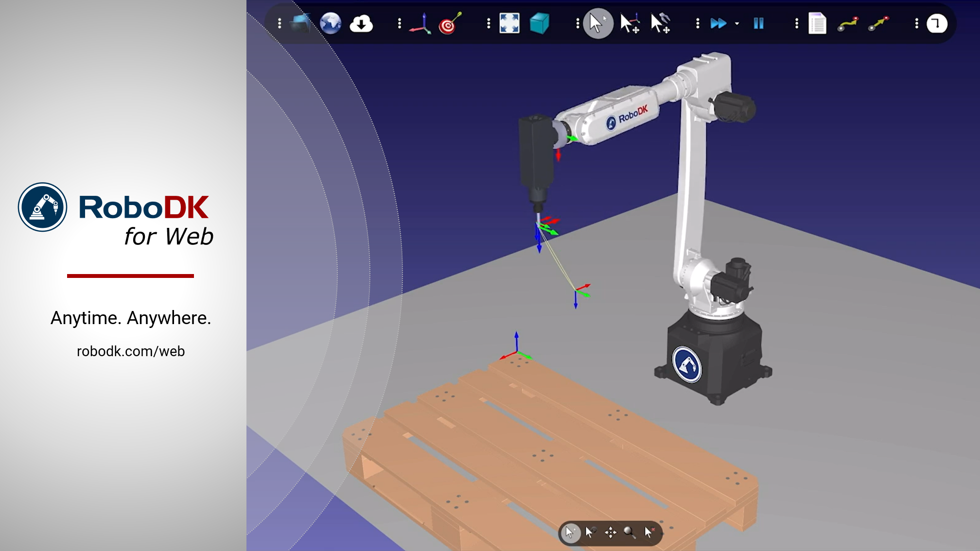Pause the simulation

(758, 23)
